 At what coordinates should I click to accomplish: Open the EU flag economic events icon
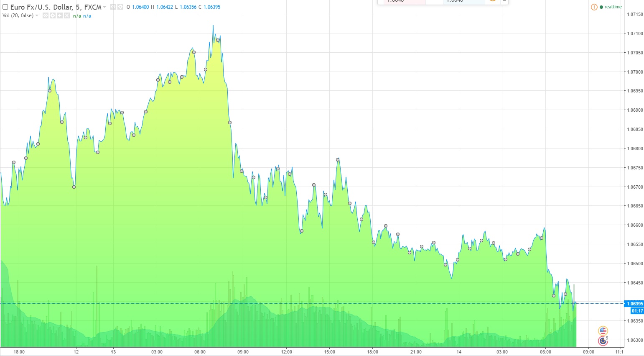pos(603,341)
